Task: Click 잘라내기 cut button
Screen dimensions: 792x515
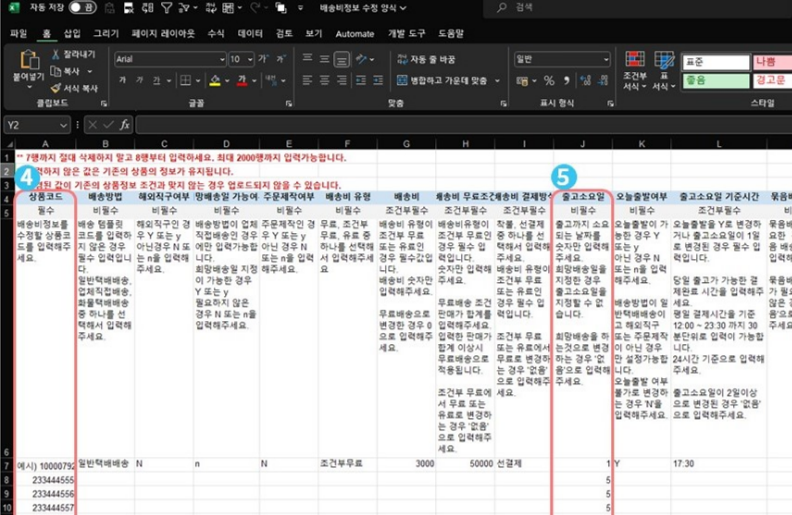Action: [x=73, y=54]
